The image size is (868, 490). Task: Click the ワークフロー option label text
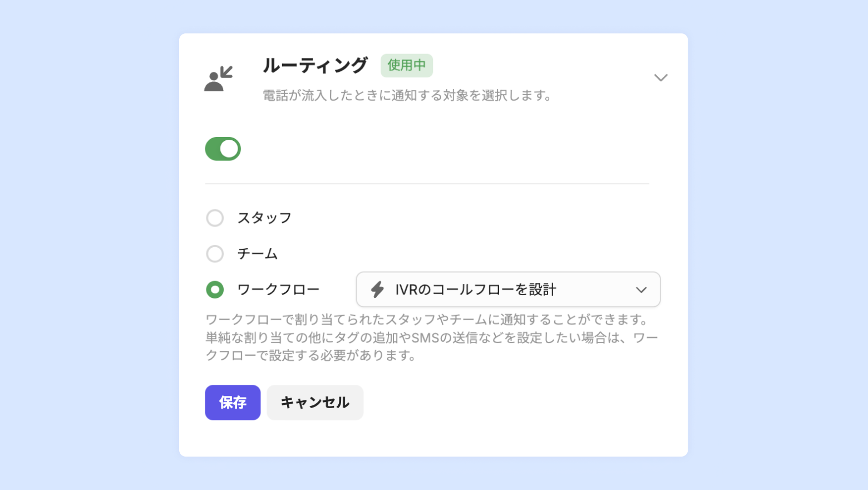pyautogui.click(x=278, y=290)
